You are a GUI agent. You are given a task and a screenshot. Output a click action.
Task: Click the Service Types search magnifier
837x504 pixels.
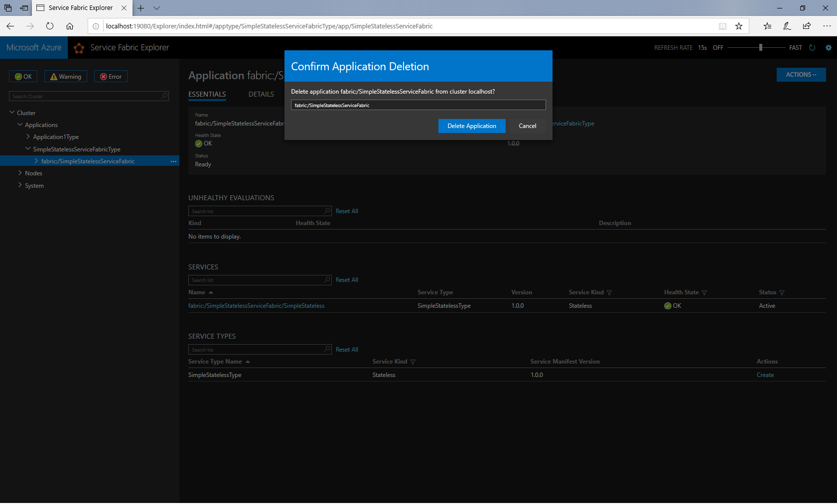click(327, 349)
